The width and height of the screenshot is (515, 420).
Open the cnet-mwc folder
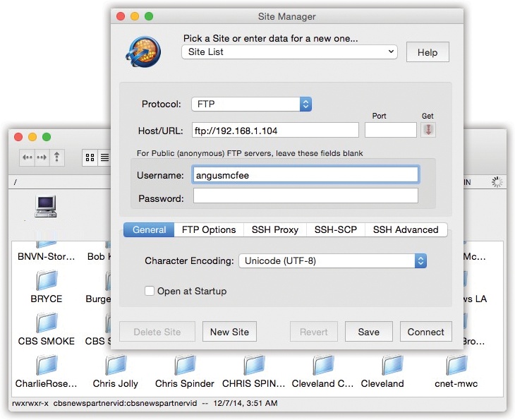(456, 365)
